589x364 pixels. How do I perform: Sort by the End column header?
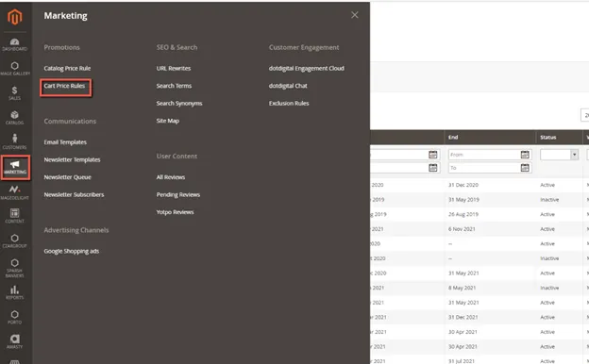[453, 138]
